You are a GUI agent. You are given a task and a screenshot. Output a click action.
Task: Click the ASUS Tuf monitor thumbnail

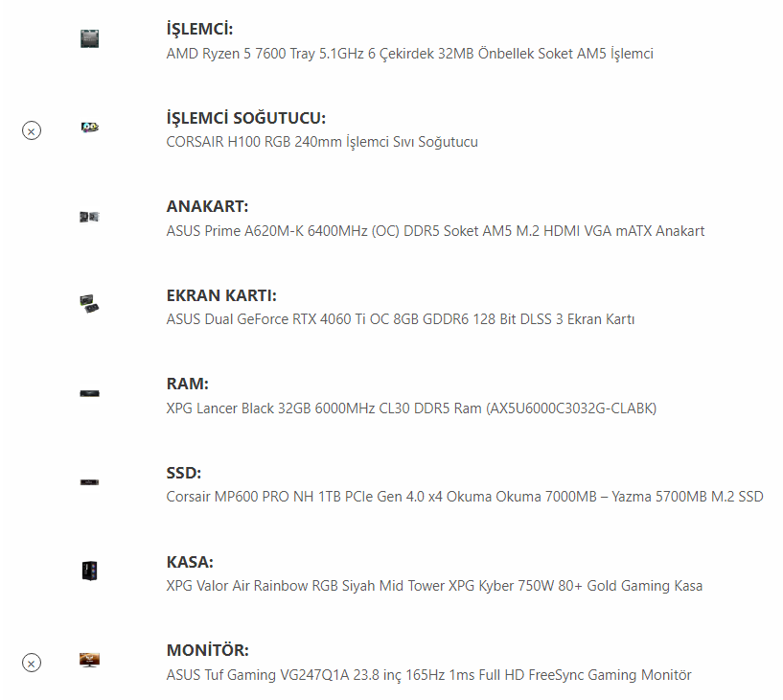(x=90, y=660)
